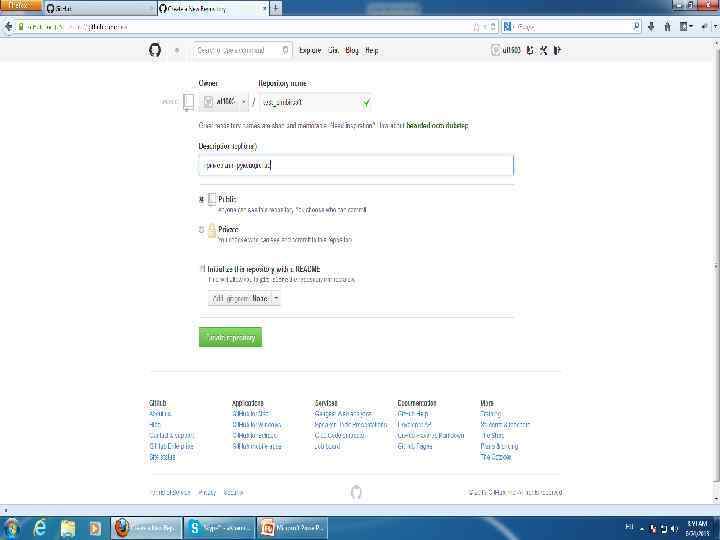Screen dimensions: 720x540
Task: Click the Windows Start orb
Action: (x=11, y=529)
